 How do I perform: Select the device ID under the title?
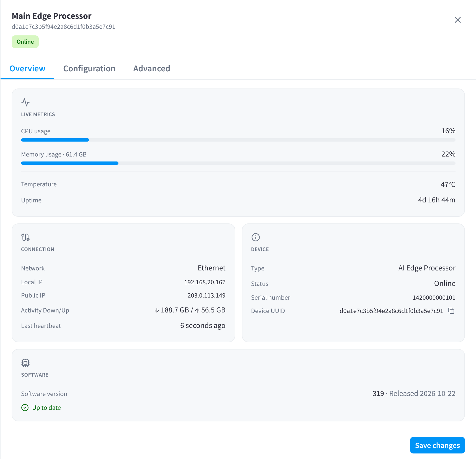click(63, 27)
